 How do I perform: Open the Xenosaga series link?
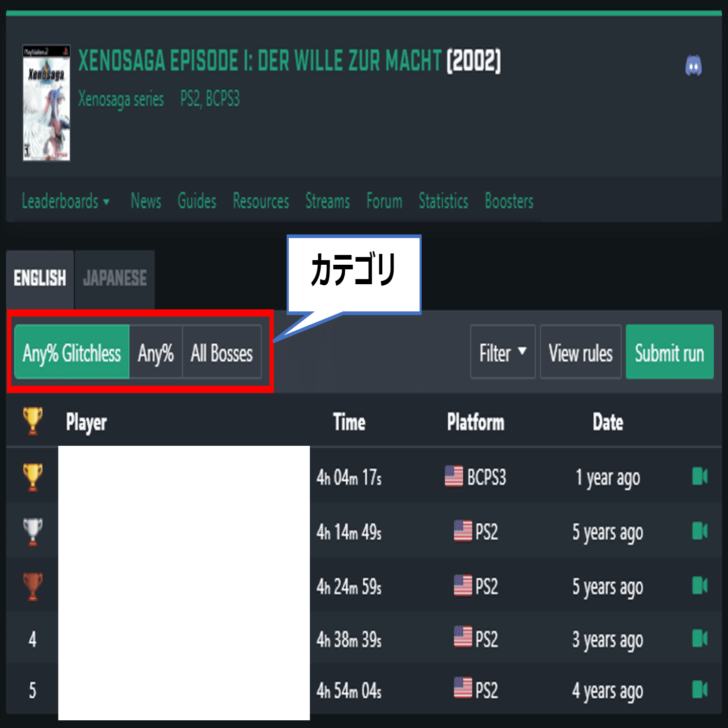click(121, 99)
